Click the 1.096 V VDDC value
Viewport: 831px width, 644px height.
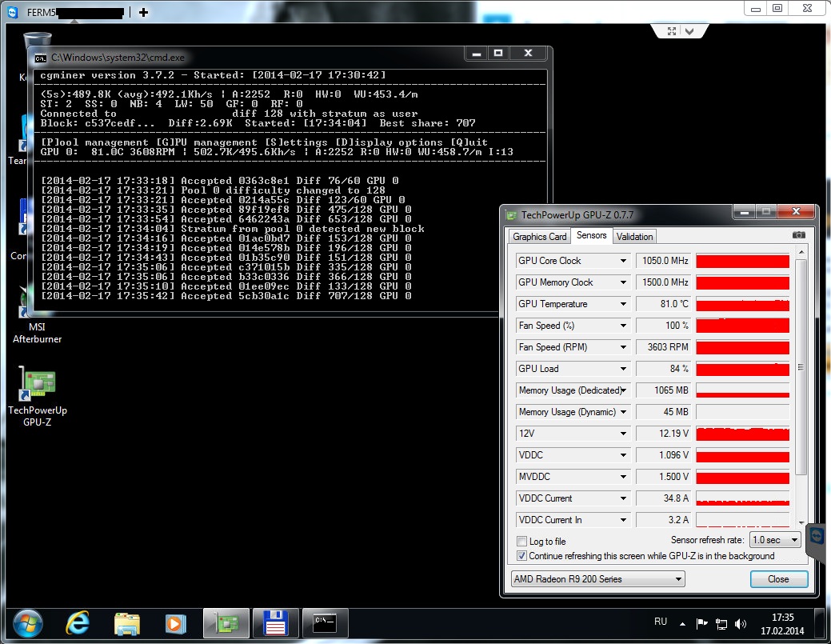point(663,455)
